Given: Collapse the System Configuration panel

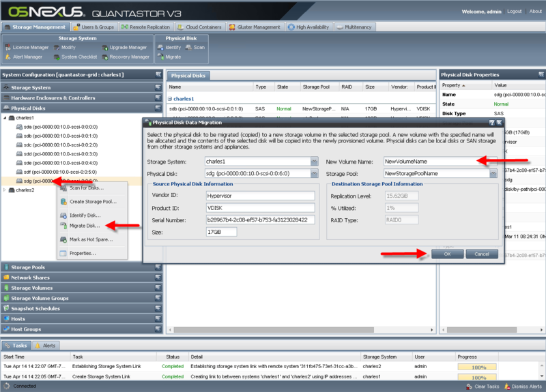Looking at the screenshot, I should tap(158, 74).
